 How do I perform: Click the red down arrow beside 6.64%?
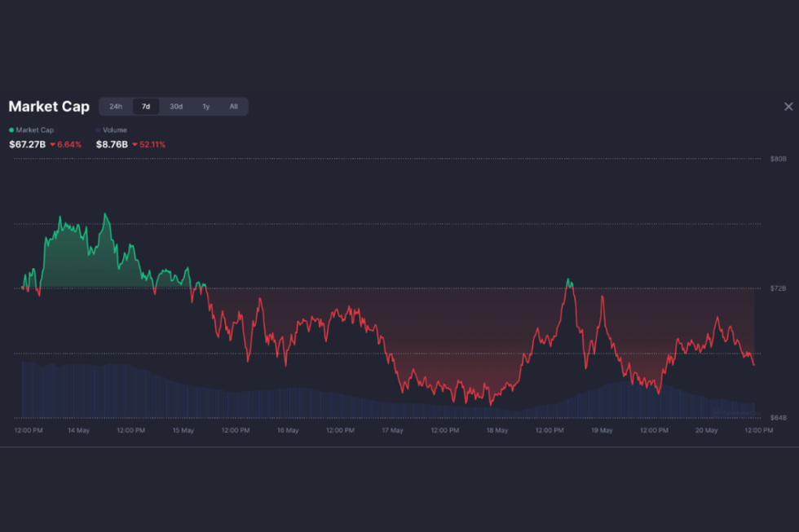pyautogui.click(x=52, y=145)
